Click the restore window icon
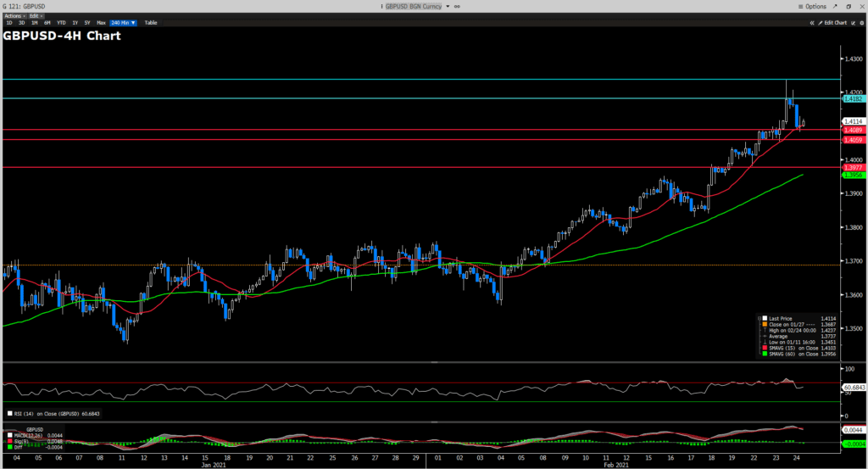The image size is (868, 469). [x=848, y=7]
